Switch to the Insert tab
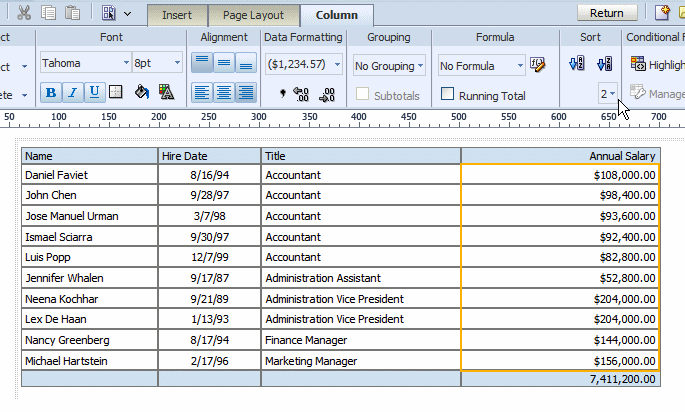Image resolution: width=685 pixels, height=412 pixels. click(x=177, y=15)
